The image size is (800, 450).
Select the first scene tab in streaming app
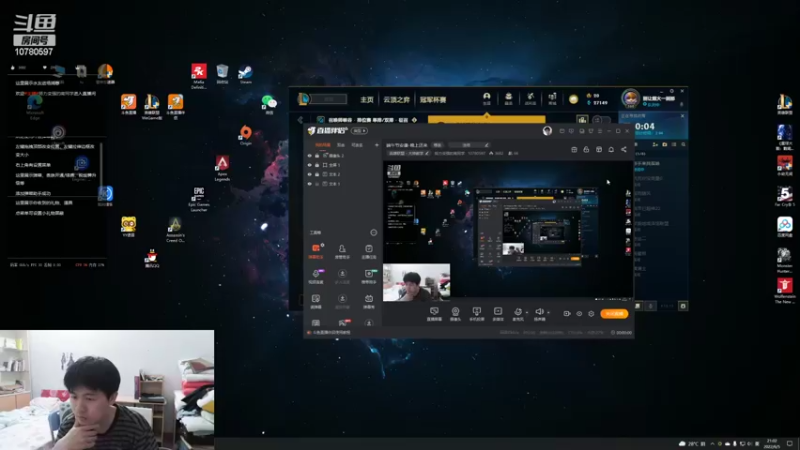(x=322, y=145)
